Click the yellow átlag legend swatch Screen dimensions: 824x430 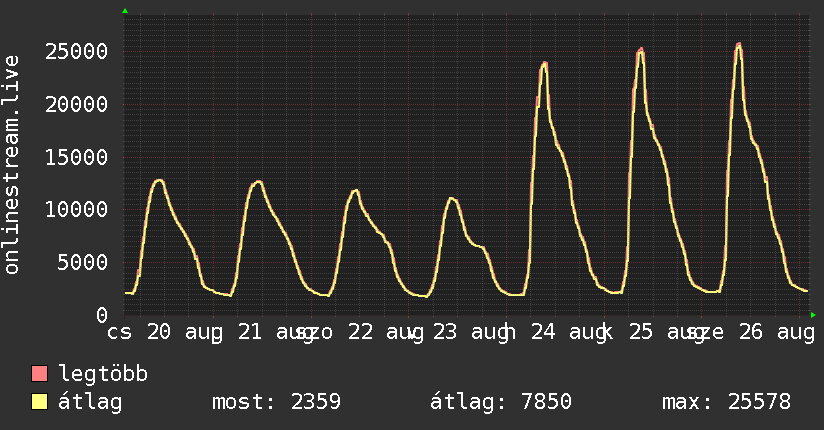pyautogui.click(x=39, y=402)
